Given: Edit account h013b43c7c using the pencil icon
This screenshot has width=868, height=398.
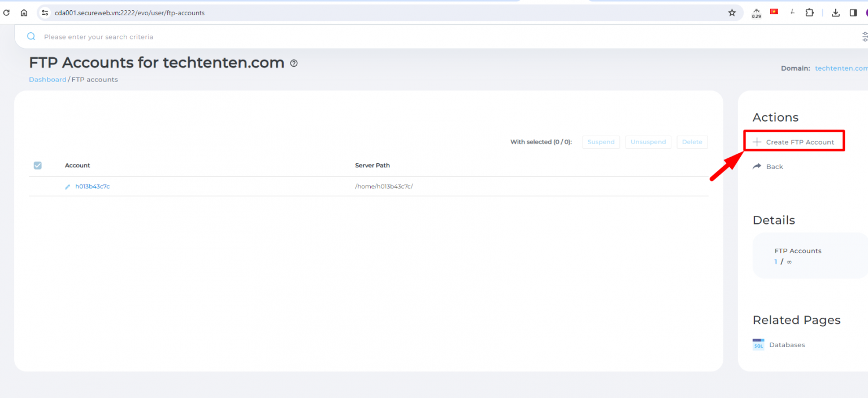Looking at the screenshot, I should point(67,186).
